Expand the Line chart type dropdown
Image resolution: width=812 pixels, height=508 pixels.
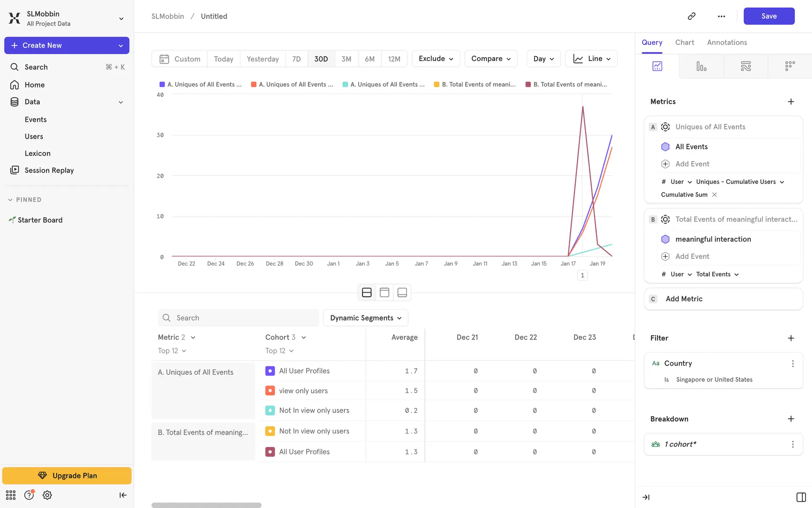click(x=591, y=59)
